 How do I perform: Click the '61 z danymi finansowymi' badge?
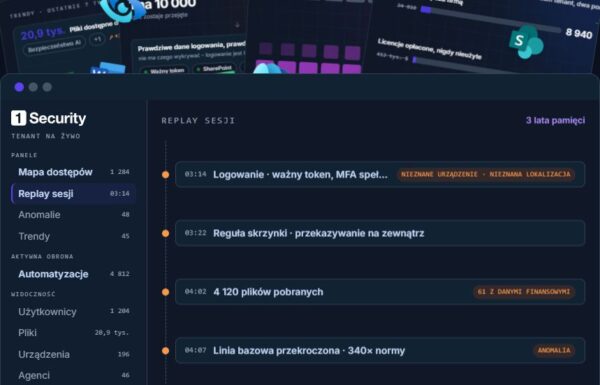(x=524, y=292)
